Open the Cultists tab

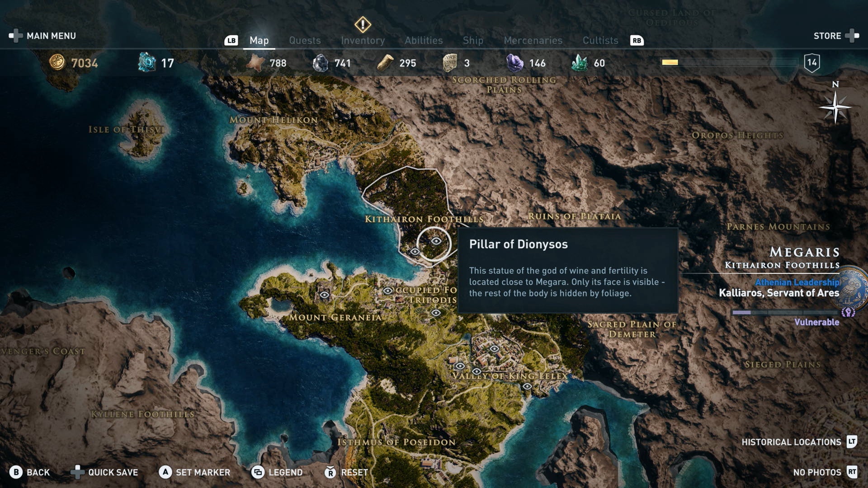click(600, 40)
